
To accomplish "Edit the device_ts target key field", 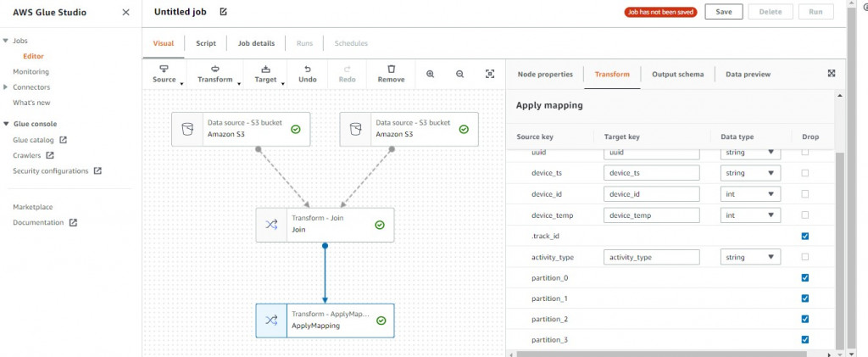I will pos(652,173).
